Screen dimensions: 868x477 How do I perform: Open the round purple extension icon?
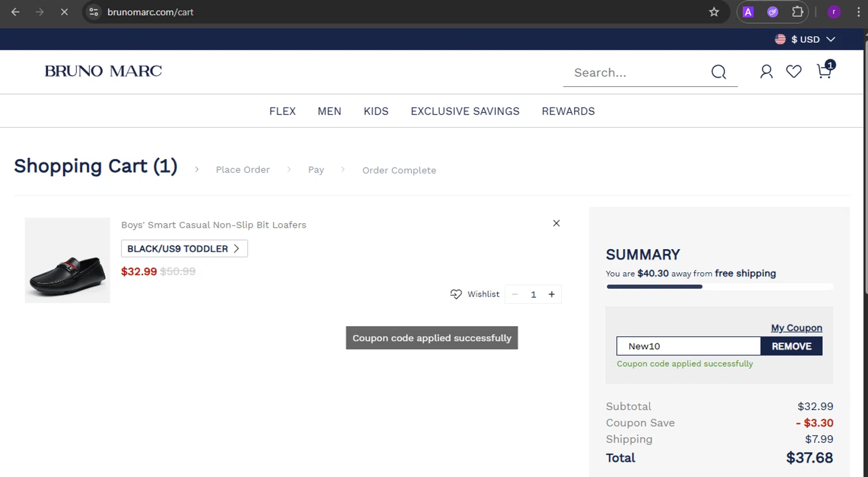tap(773, 12)
